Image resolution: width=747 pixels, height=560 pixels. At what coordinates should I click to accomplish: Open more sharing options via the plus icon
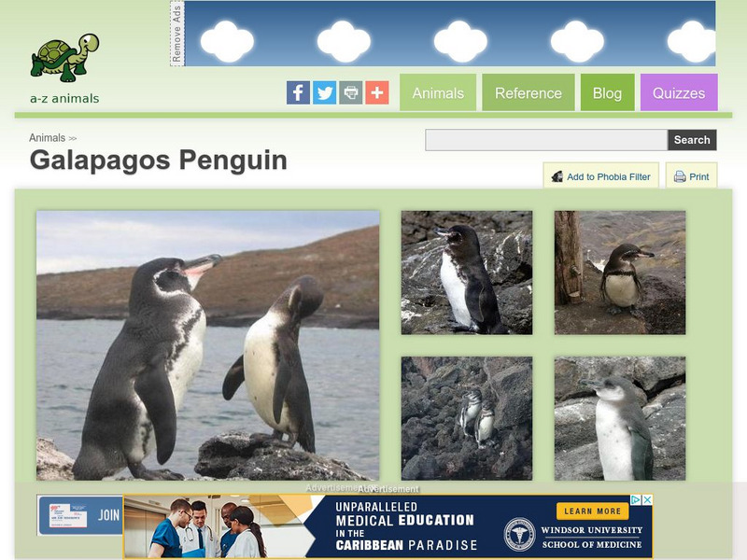pos(376,92)
